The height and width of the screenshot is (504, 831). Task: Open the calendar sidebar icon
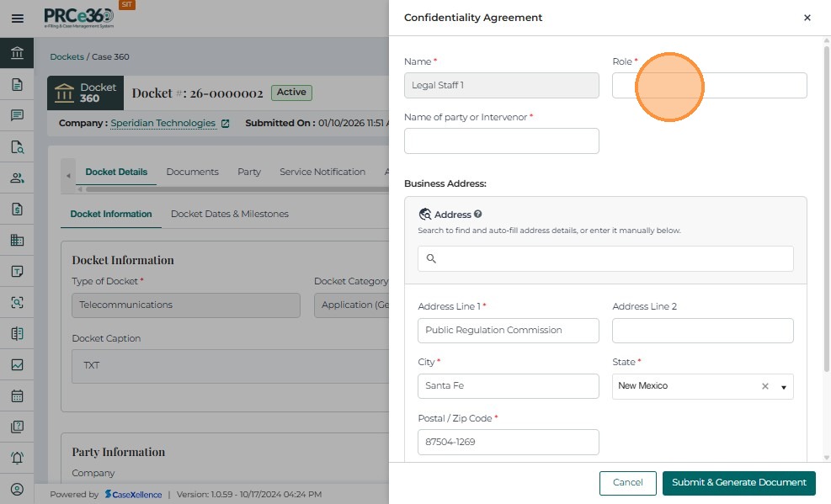coord(17,395)
